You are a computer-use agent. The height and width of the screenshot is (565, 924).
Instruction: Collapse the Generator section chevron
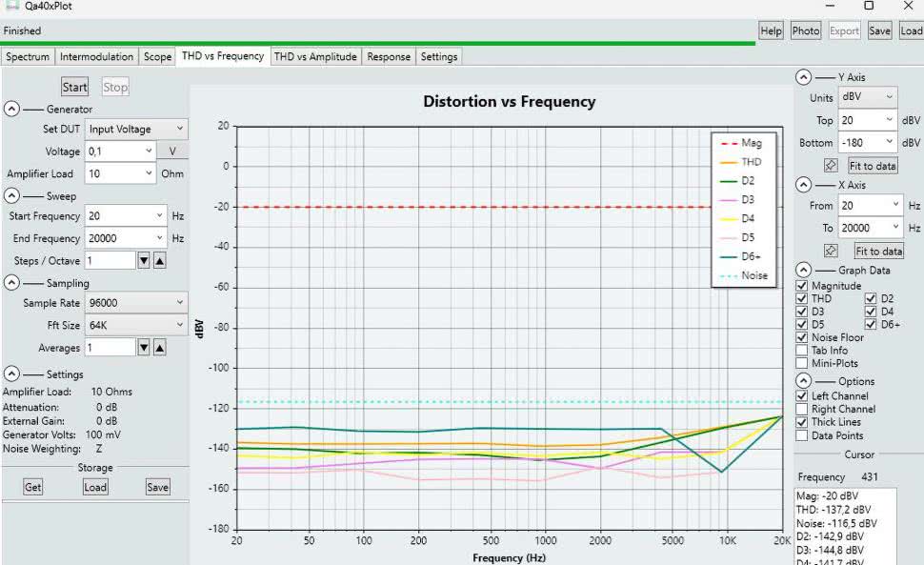(11, 110)
